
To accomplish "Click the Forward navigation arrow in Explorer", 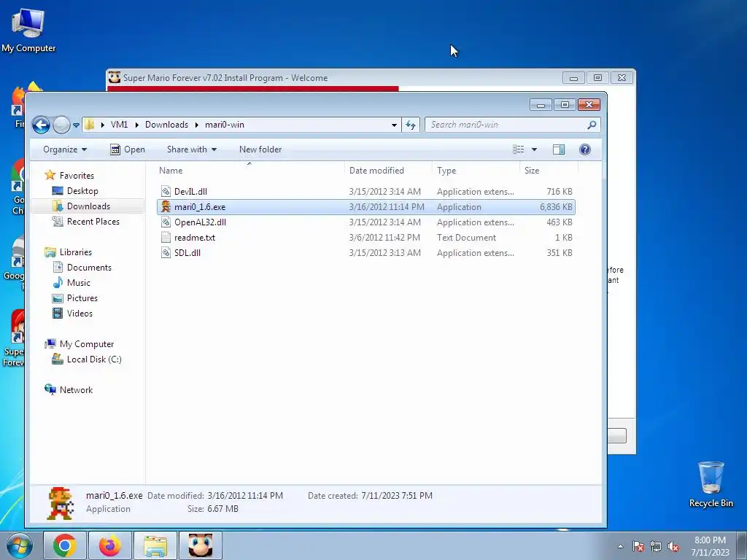I will pyautogui.click(x=61, y=125).
